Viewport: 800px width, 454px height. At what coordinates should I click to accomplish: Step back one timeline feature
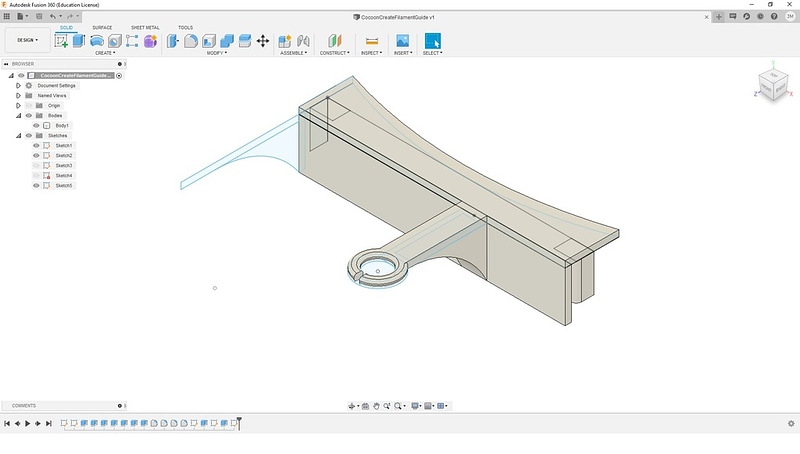tap(17, 423)
